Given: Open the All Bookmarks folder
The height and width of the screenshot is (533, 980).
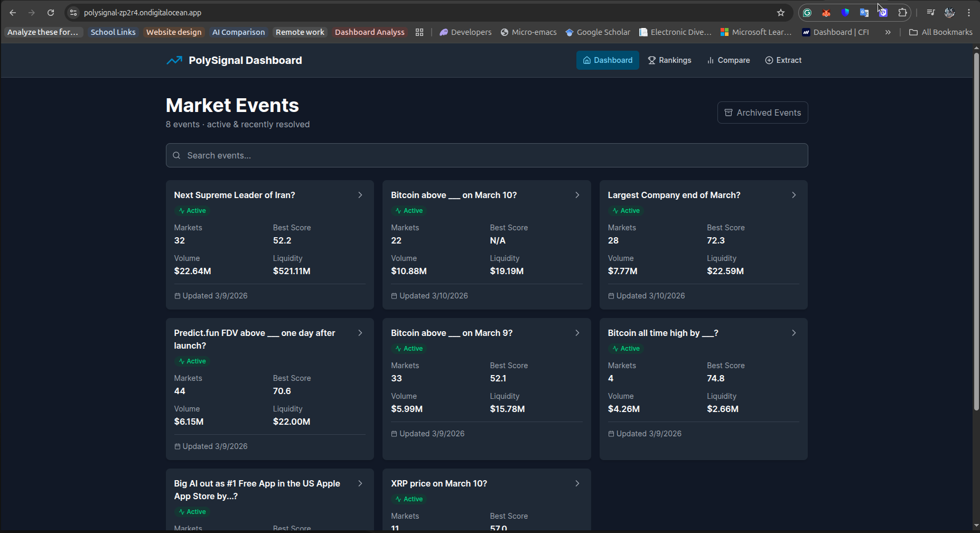Looking at the screenshot, I should pos(940,32).
